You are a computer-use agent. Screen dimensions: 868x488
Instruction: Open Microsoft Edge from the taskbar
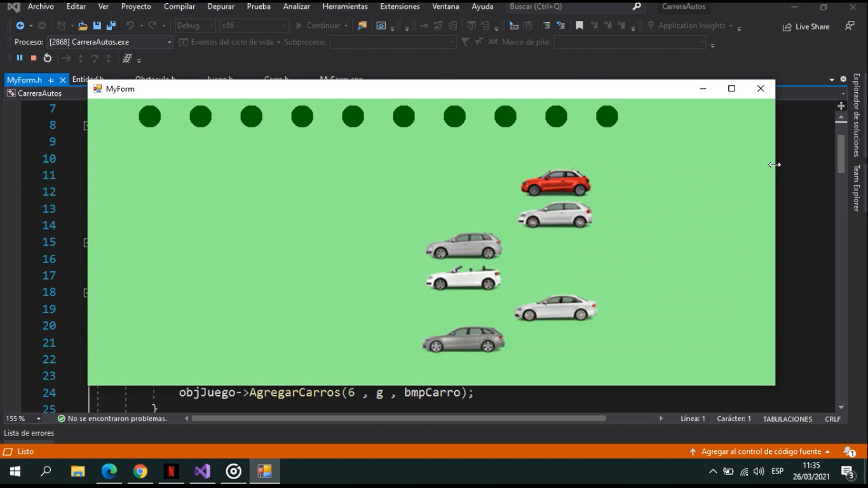(x=109, y=471)
